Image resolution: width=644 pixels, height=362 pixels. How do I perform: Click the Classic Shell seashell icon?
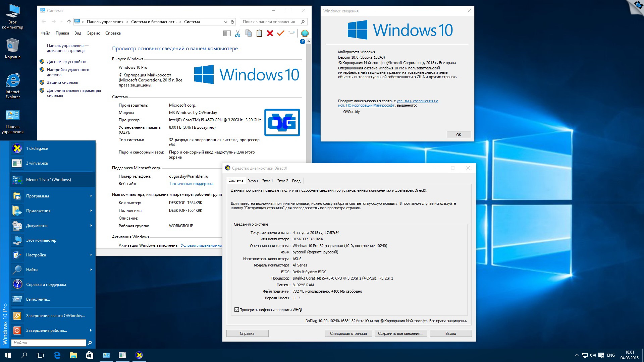pos(305,33)
